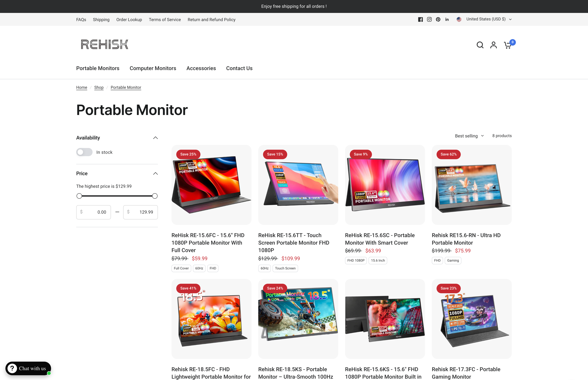Click the REHISK logo
588x380 pixels.
coord(104,44)
